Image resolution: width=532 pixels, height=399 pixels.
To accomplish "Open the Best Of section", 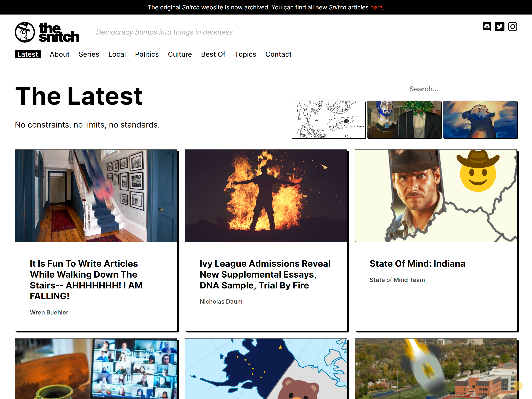I will [x=213, y=54].
